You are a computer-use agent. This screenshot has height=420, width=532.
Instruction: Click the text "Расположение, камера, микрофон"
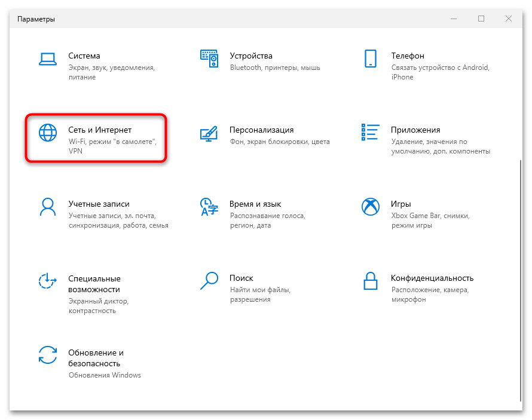click(430, 295)
